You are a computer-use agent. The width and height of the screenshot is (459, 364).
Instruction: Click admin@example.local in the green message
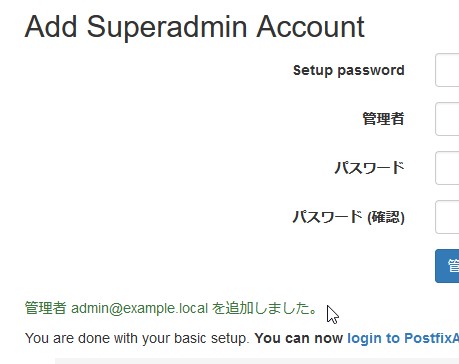[139, 308]
